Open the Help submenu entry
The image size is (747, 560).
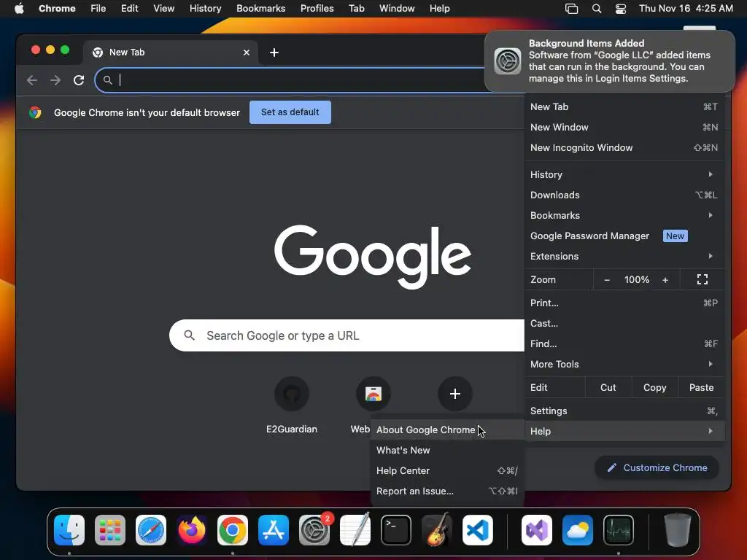click(624, 431)
